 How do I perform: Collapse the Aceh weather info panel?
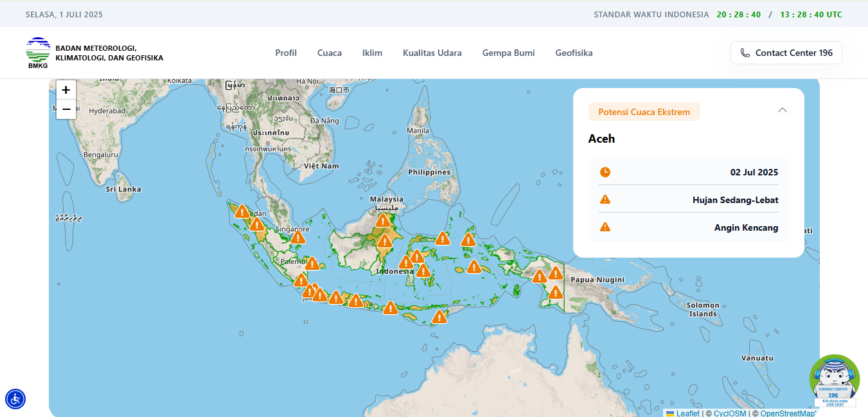pyautogui.click(x=782, y=111)
